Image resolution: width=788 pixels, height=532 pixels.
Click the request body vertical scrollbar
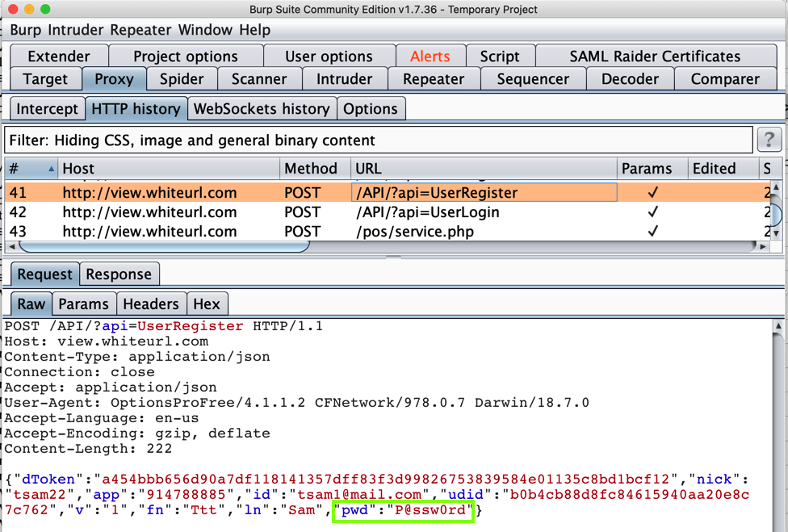pos(778,425)
